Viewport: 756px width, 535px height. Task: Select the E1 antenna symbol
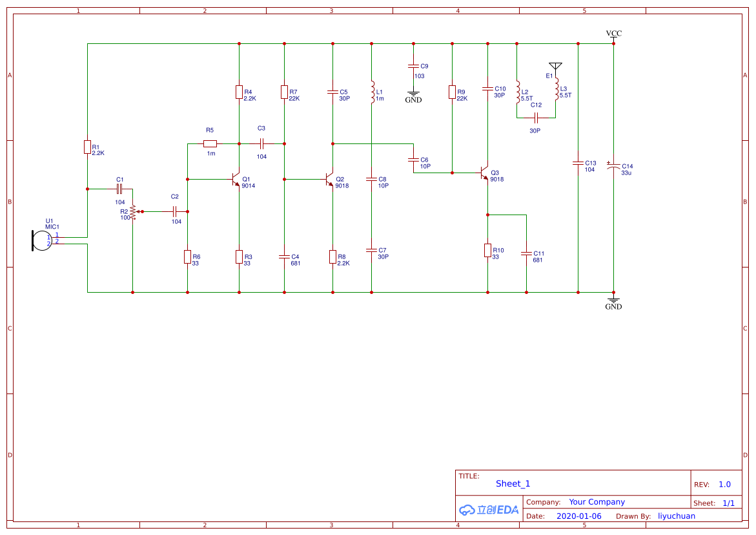click(555, 68)
